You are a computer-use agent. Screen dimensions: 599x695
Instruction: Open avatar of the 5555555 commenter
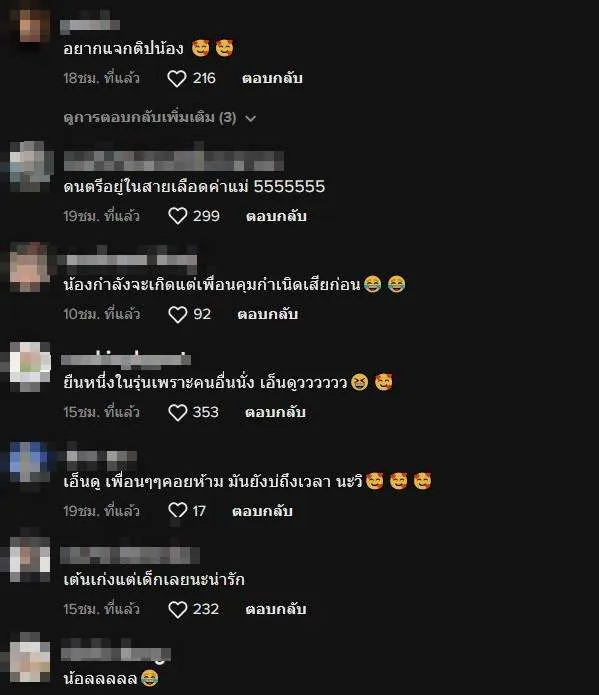30,167
